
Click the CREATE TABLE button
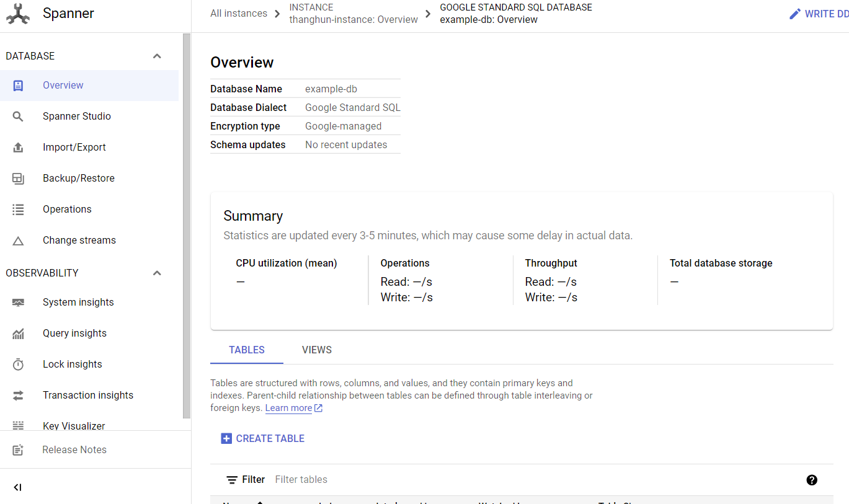(x=263, y=438)
